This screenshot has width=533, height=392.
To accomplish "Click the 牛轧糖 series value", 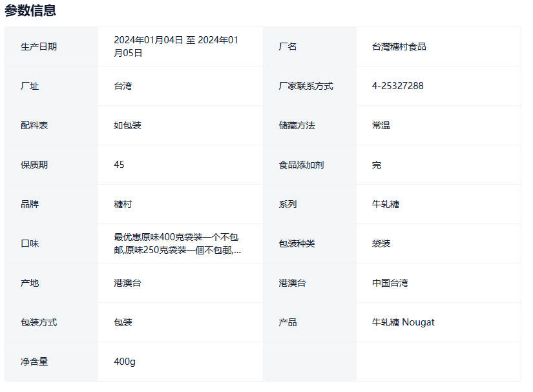I will (386, 204).
